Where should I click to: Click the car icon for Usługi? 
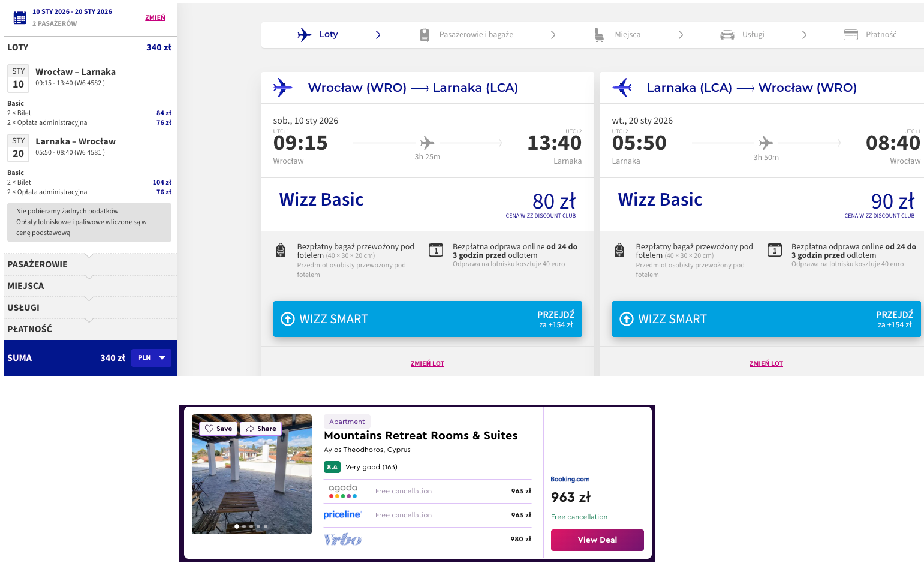727,35
